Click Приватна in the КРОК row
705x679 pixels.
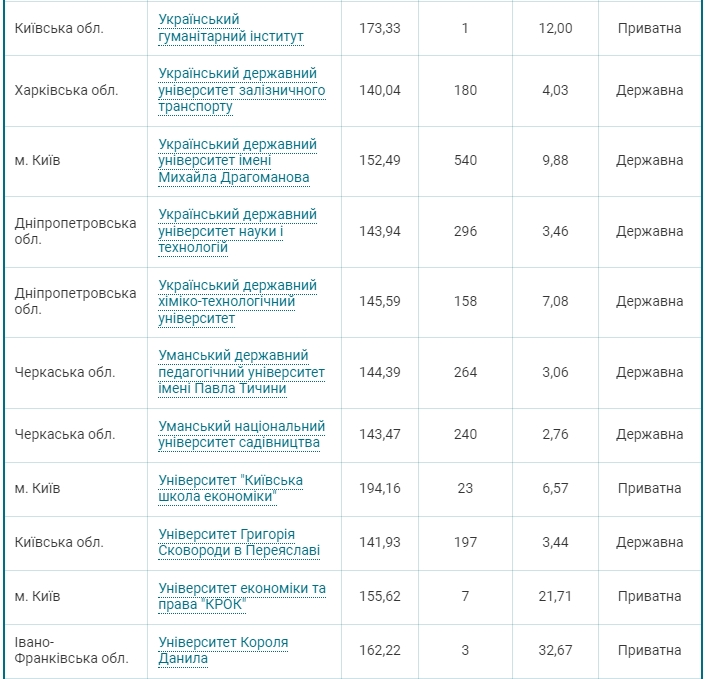coord(649,596)
